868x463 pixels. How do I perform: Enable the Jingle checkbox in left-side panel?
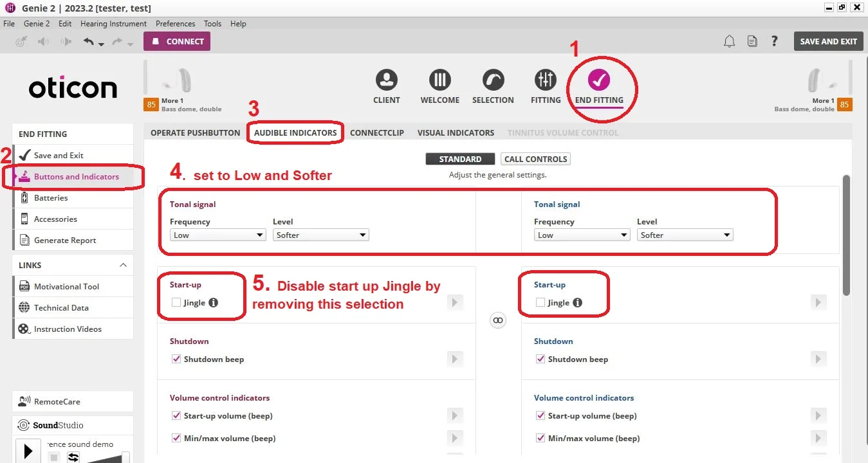pyautogui.click(x=176, y=302)
